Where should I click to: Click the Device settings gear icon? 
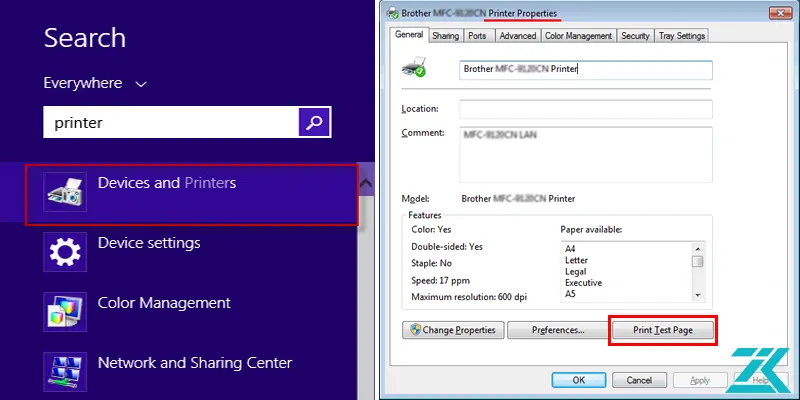pyautogui.click(x=65, y=252)
